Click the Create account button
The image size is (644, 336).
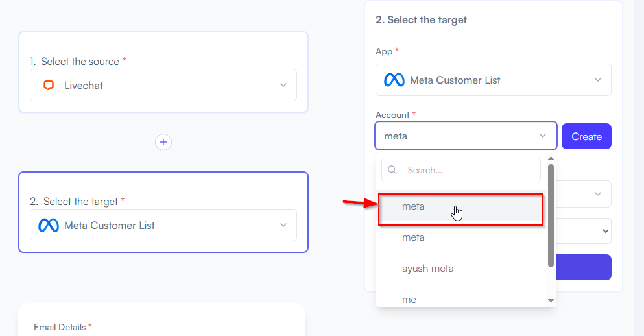click(x=586, y=136)
